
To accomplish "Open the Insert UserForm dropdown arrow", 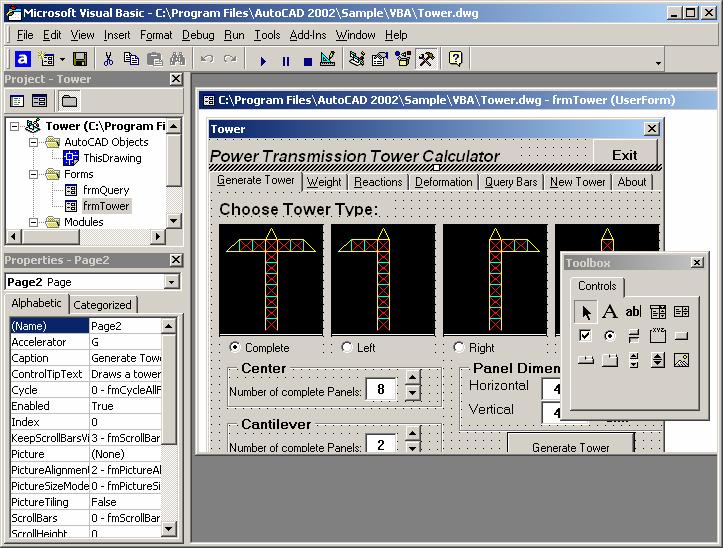I will point(62,60).
